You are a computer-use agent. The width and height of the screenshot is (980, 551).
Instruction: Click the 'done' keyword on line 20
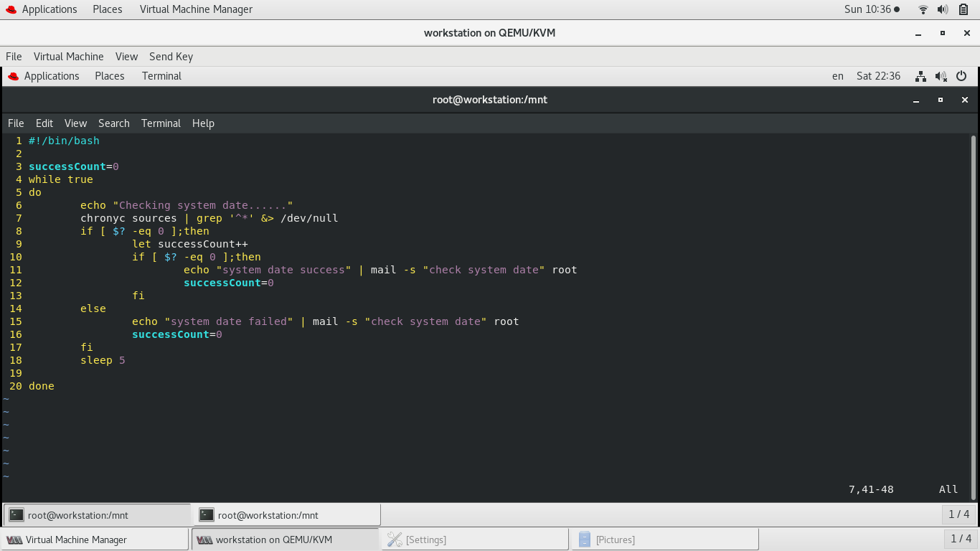tap(42, 386)
